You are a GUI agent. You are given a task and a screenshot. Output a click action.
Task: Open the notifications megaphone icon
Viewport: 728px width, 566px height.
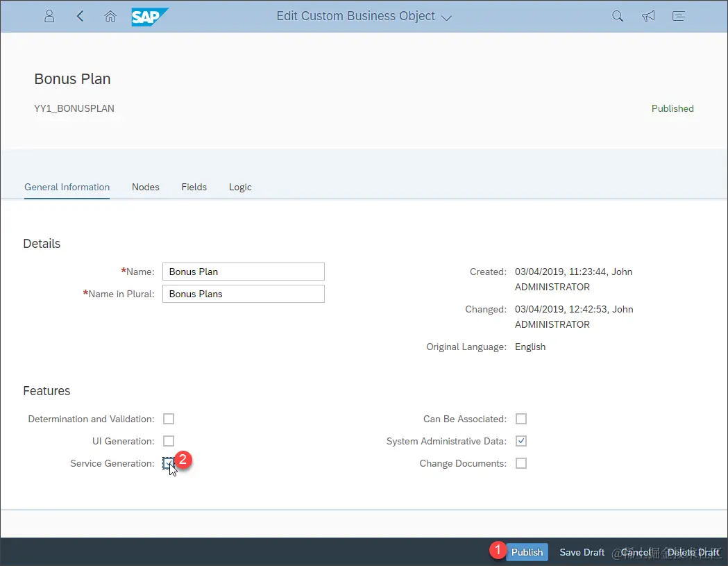coord(648,16)
